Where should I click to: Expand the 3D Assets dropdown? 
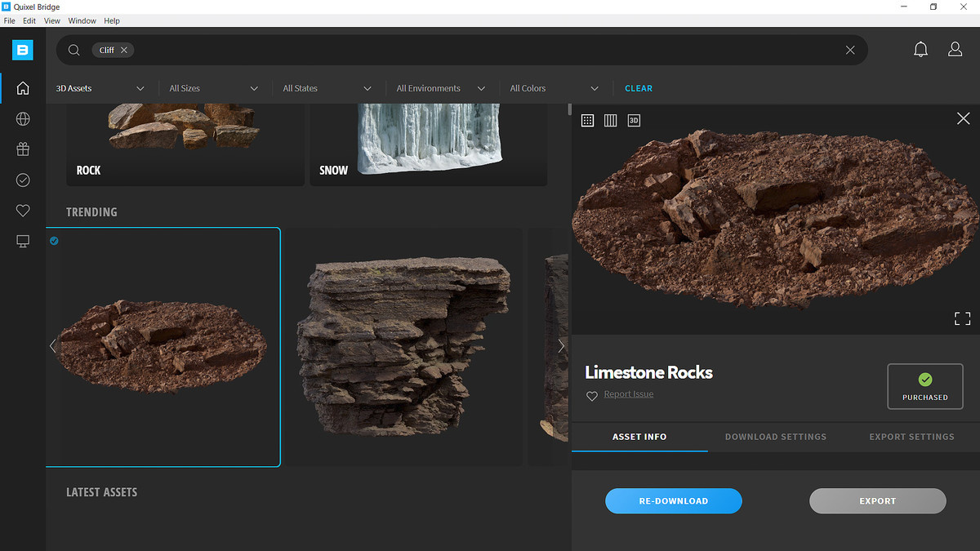click(100, 88)
